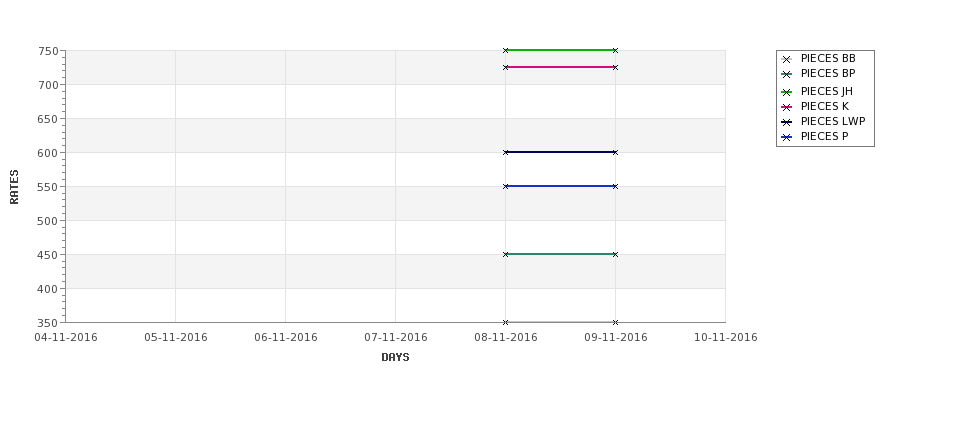
Task: Click the 07-11-2016 axis date label
Action: click(395, 338)
